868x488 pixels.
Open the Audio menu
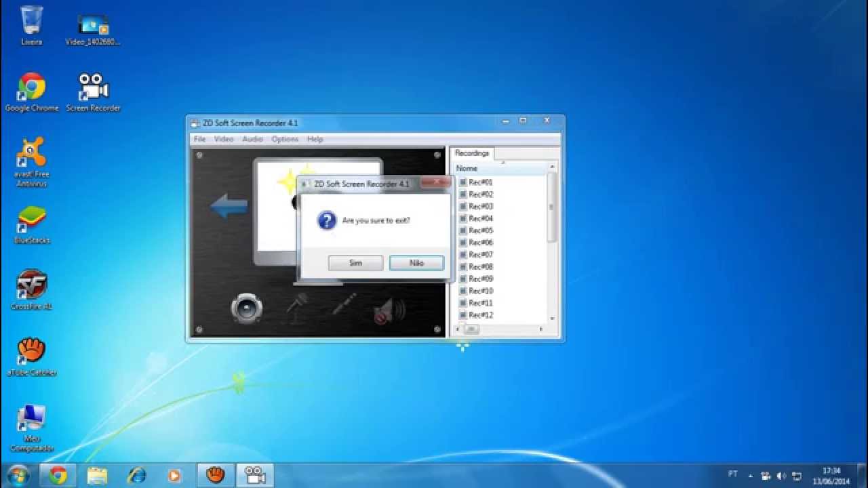[252, 139]
